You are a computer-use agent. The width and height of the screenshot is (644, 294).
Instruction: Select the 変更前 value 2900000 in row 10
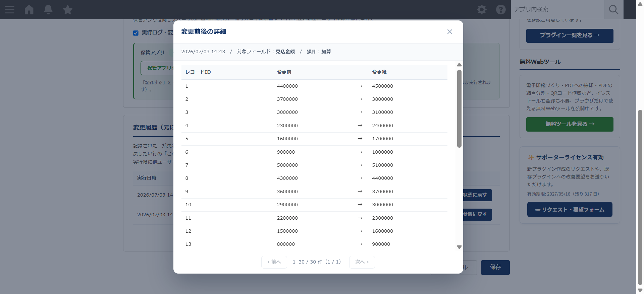click(x=287, y=205)
